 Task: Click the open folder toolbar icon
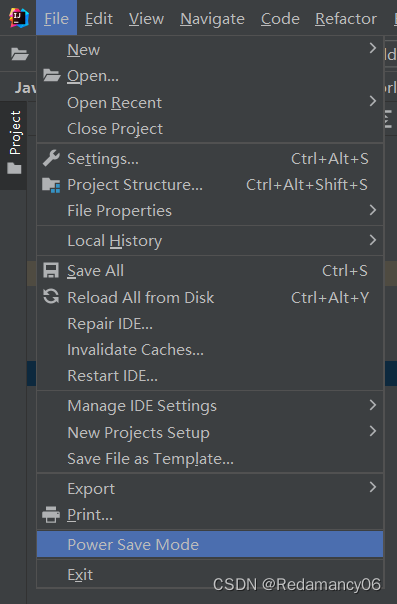click(19, 54)
